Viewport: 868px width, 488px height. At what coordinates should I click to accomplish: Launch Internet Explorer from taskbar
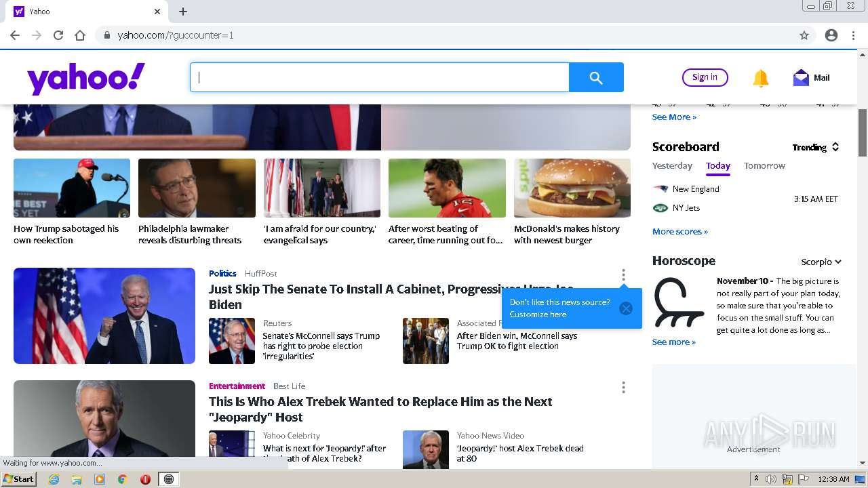(54, 479)
